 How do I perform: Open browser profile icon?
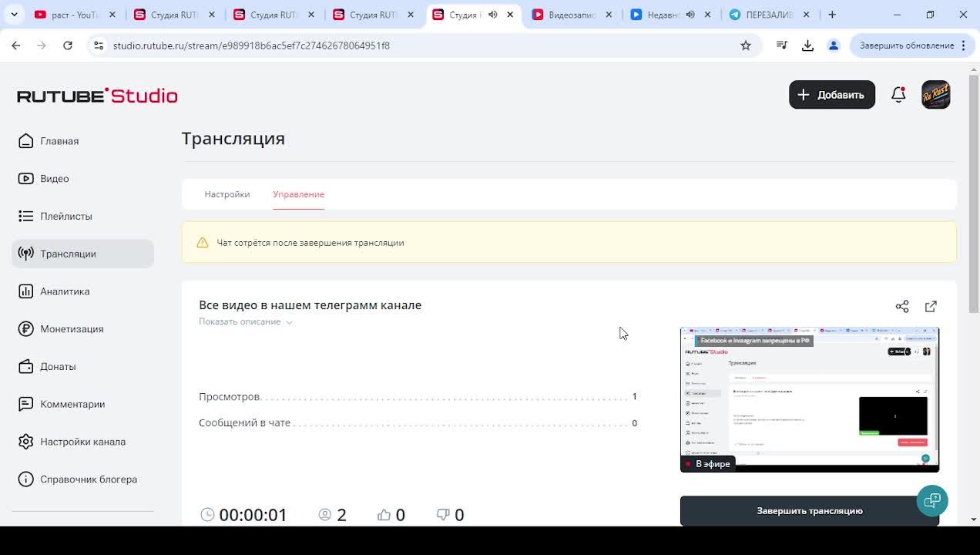(x=833, y=45)
